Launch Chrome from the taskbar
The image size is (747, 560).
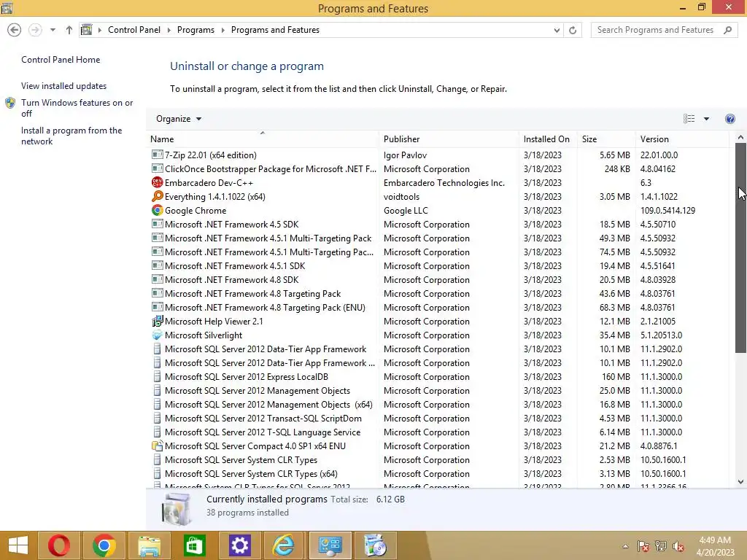pyautogui.click(x=104, y=545)
